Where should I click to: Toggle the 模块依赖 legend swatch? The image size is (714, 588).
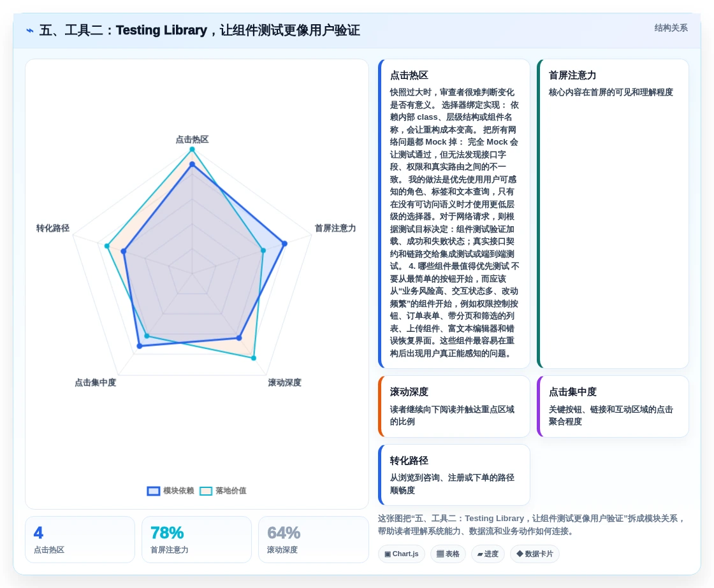point(154,491)
